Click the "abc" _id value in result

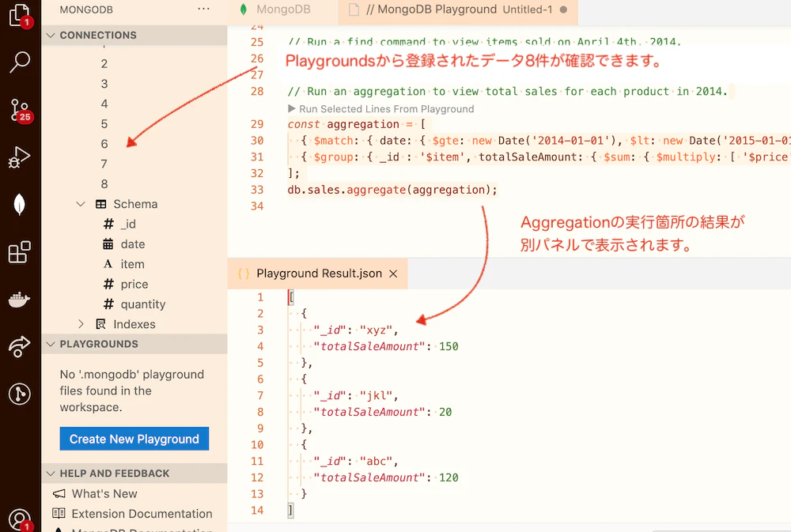[x=377, y=461]
